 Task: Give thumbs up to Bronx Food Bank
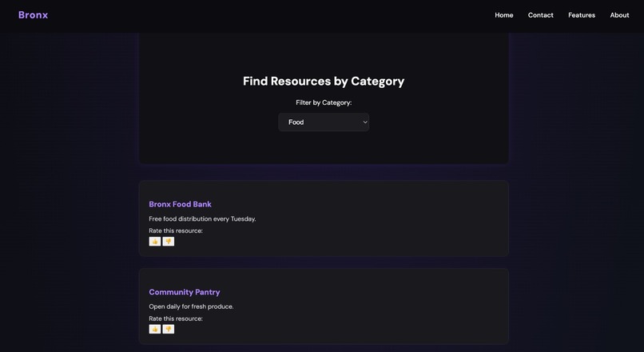click(x=155, y=242)
